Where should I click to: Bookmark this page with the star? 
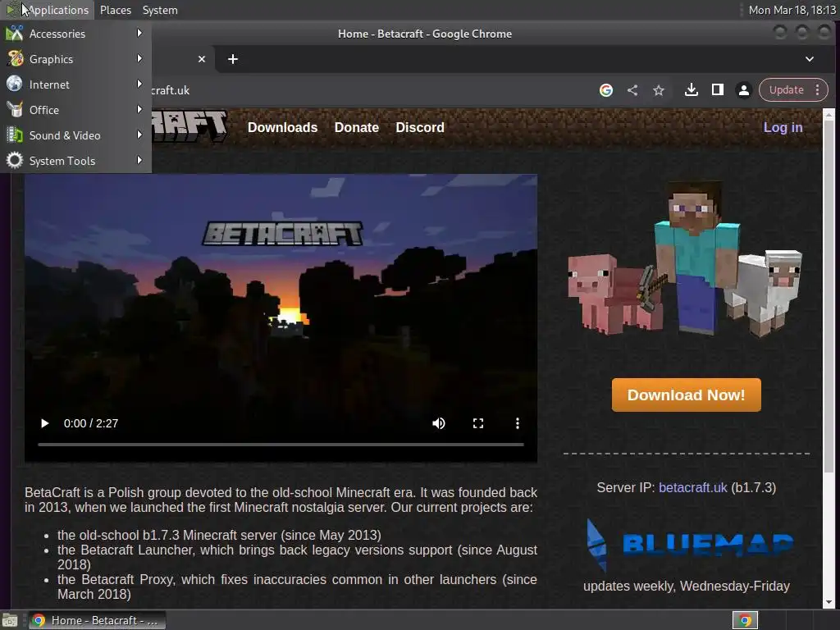click(659, 90)
